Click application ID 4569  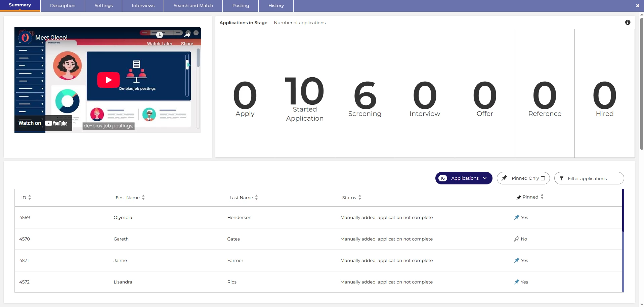tap(25, 218)
